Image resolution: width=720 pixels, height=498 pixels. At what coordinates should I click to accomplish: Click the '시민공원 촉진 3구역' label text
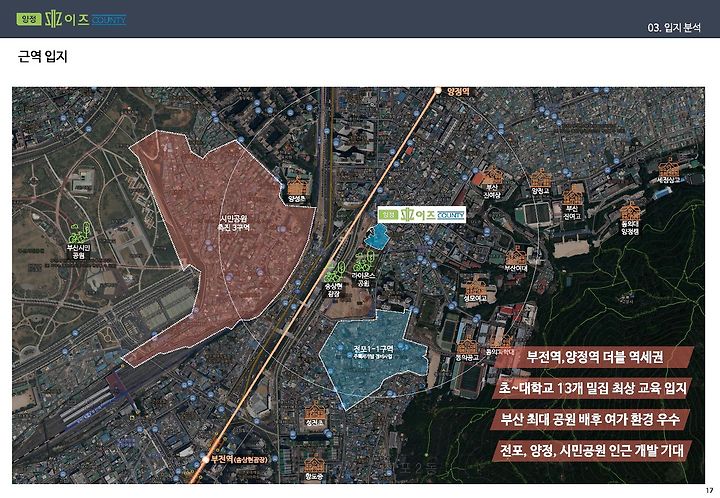pyautogui.click(x=234, y=223)
